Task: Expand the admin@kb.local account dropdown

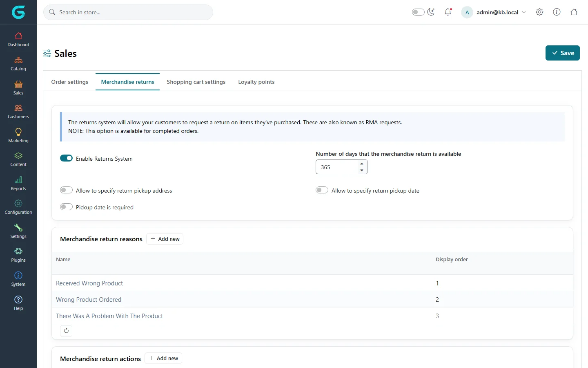Action: (494, 12)
